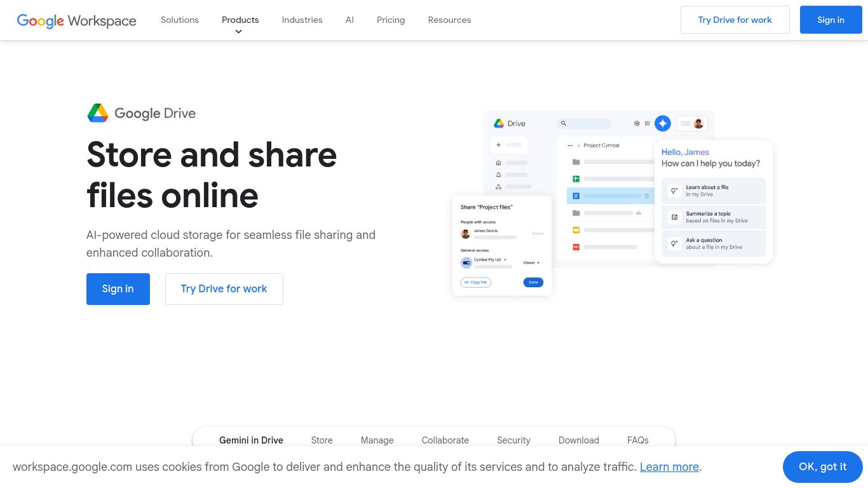Click the Cymbal Pty Ltd organization icon

pyautogui.click(x=466, y=262)
